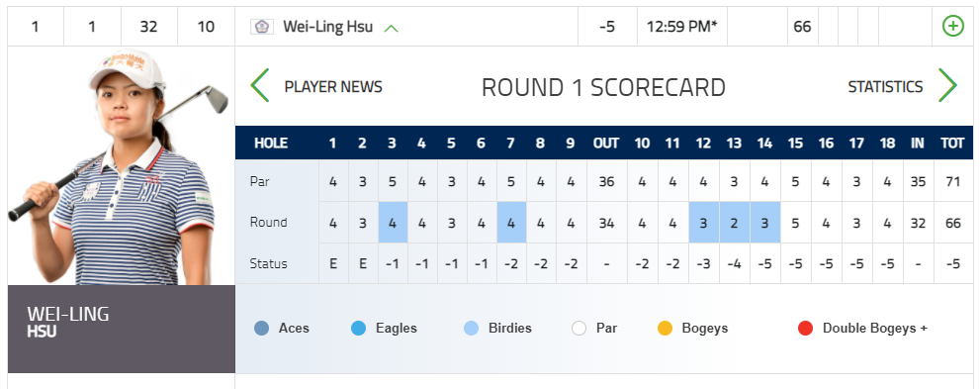Image resolution: width=980 pixels, height=389 pixels.
Task: Click the 12:59 PM* tee time cell
Action: [x=682, y=27]
